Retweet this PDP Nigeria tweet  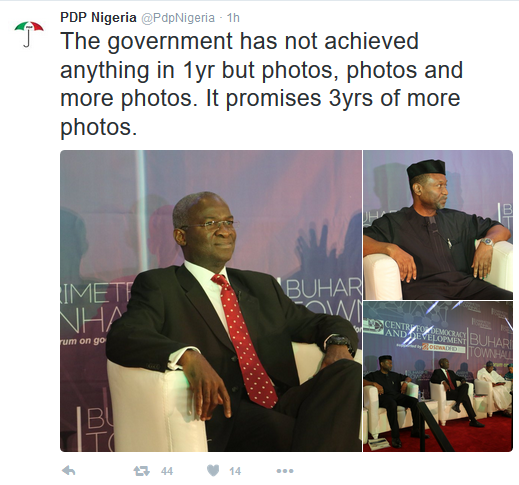click(x=141, y=471)
